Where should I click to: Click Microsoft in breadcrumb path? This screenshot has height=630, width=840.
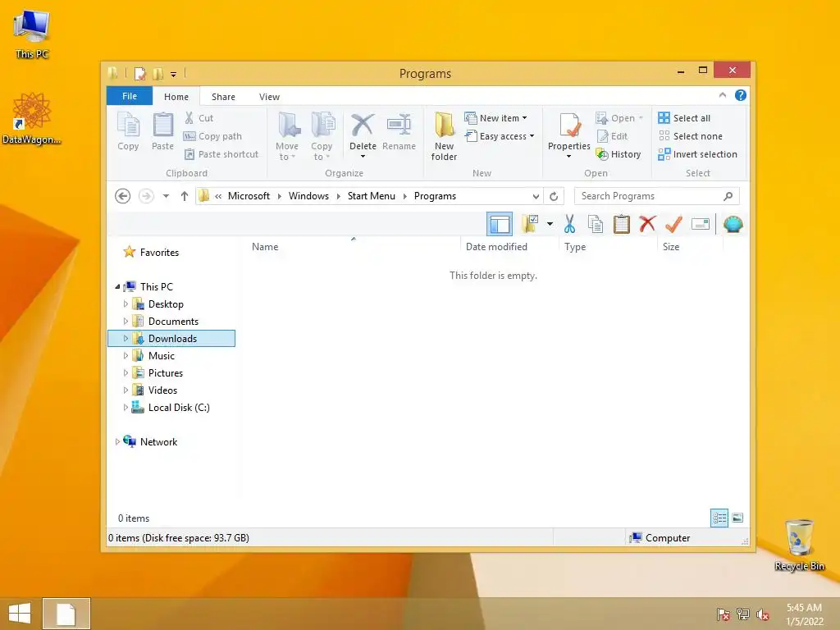[249, 196]
